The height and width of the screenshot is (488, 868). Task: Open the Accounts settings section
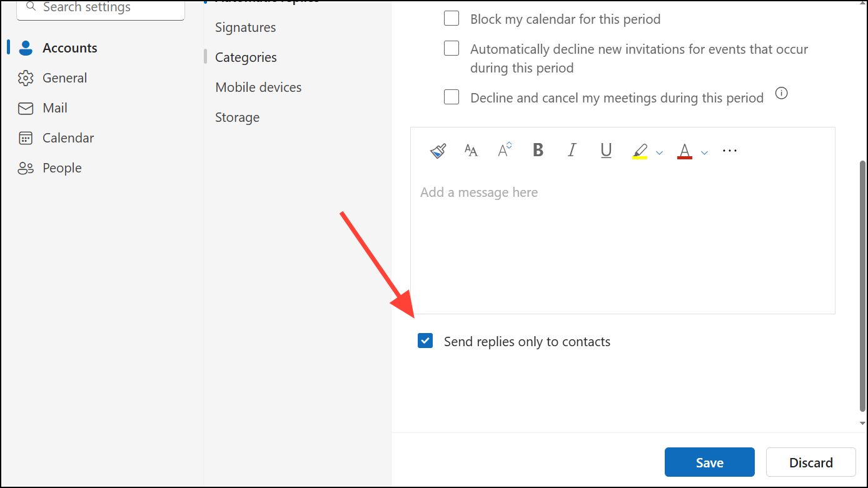(70, 48)
